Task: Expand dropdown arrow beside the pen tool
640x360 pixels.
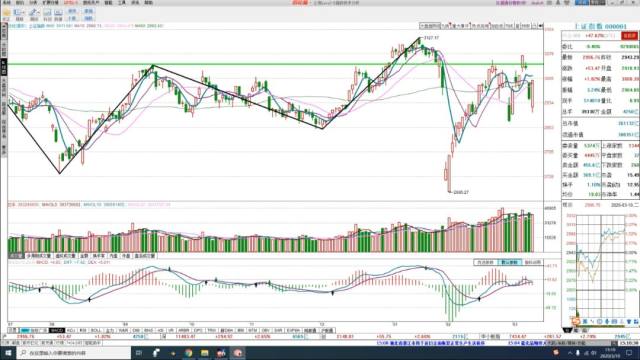Action: [39, 12]
